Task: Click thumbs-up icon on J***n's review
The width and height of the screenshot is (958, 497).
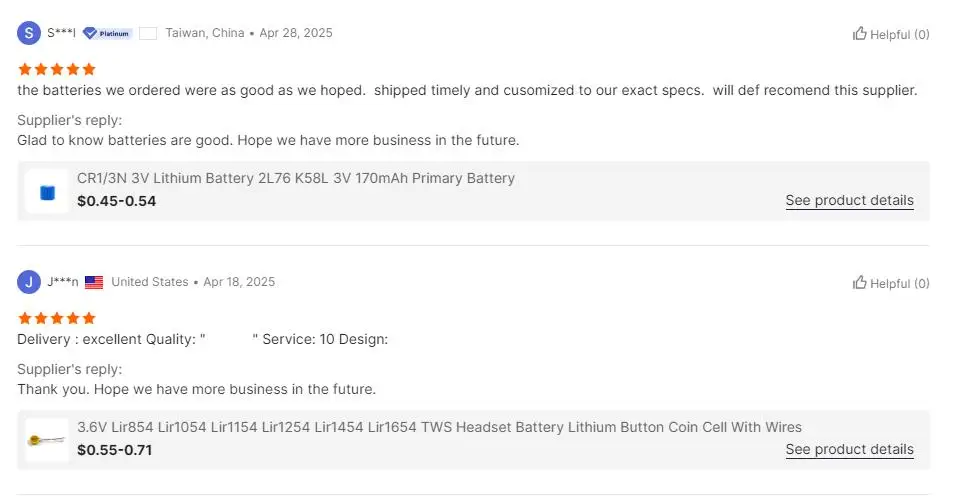Action: point(859,283)
